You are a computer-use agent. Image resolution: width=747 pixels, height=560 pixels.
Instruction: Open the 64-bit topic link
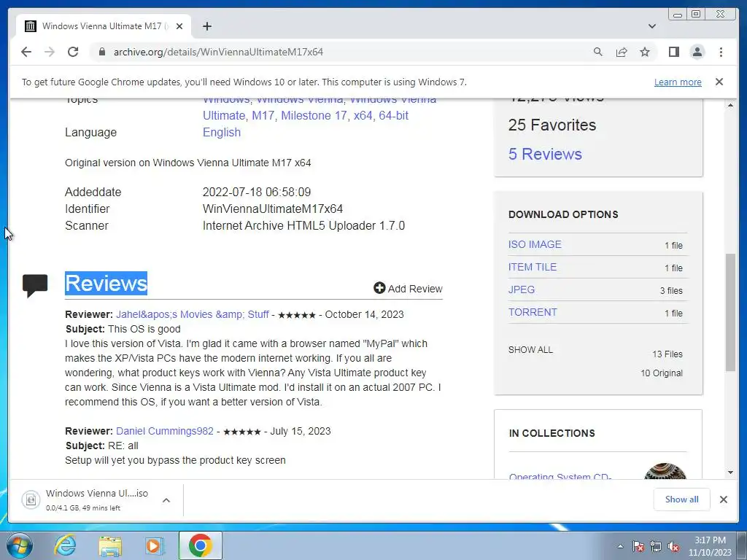393,116
